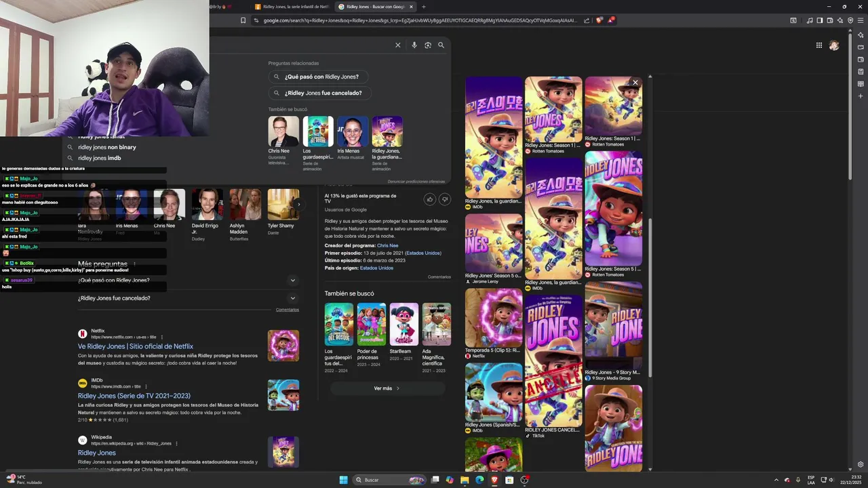Open Brave Shields lion icon

(x=599, y=20)
